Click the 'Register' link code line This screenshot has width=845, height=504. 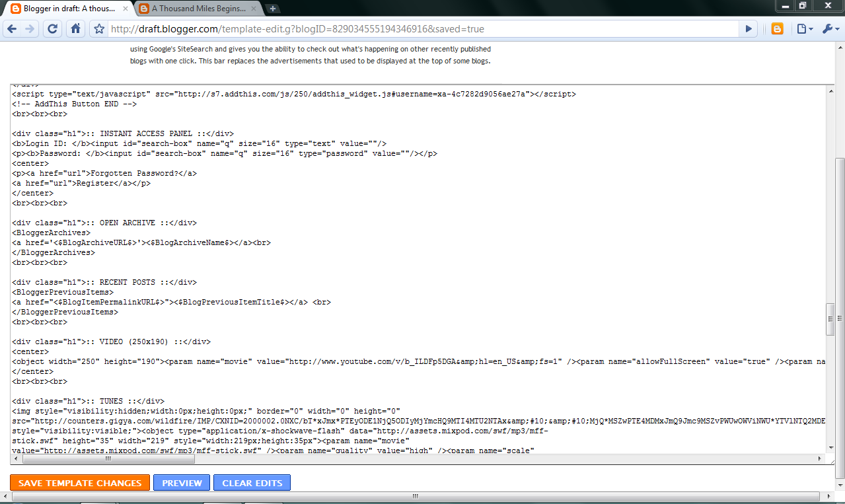(x=81, y=183)
